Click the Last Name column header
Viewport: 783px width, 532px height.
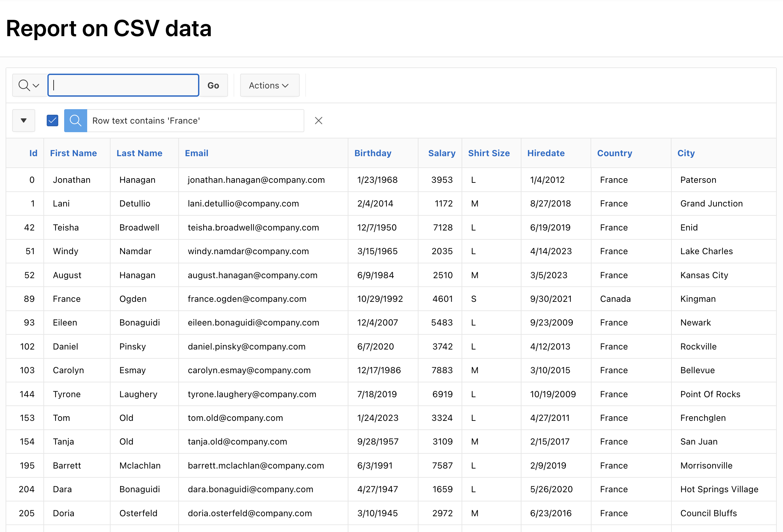tap(139, 153)
